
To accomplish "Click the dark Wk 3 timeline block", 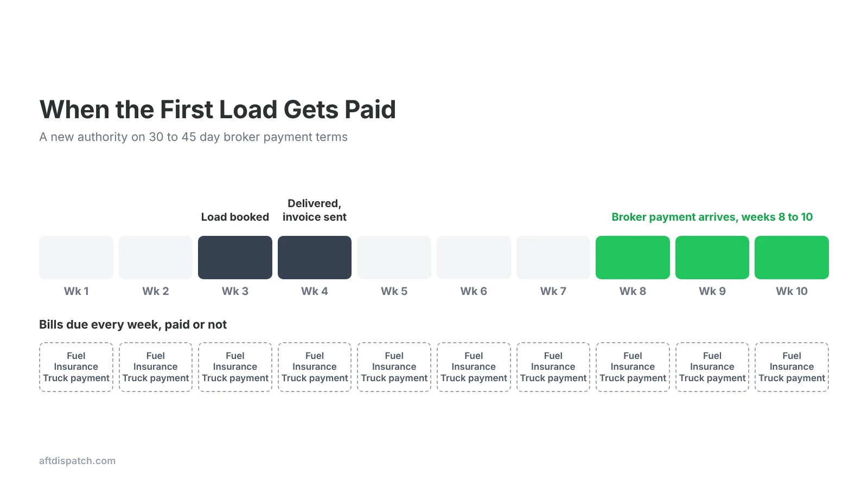I will click(x=235, y=258).
